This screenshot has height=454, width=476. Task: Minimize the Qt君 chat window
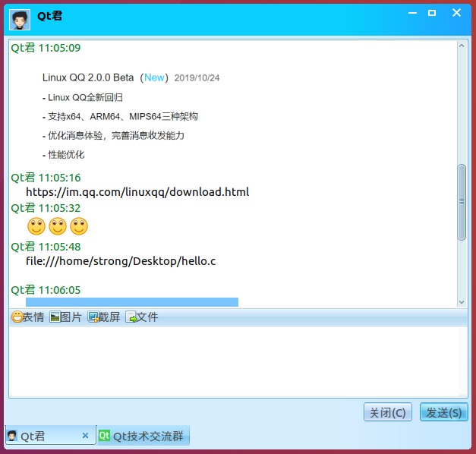[x=412, y=13]
